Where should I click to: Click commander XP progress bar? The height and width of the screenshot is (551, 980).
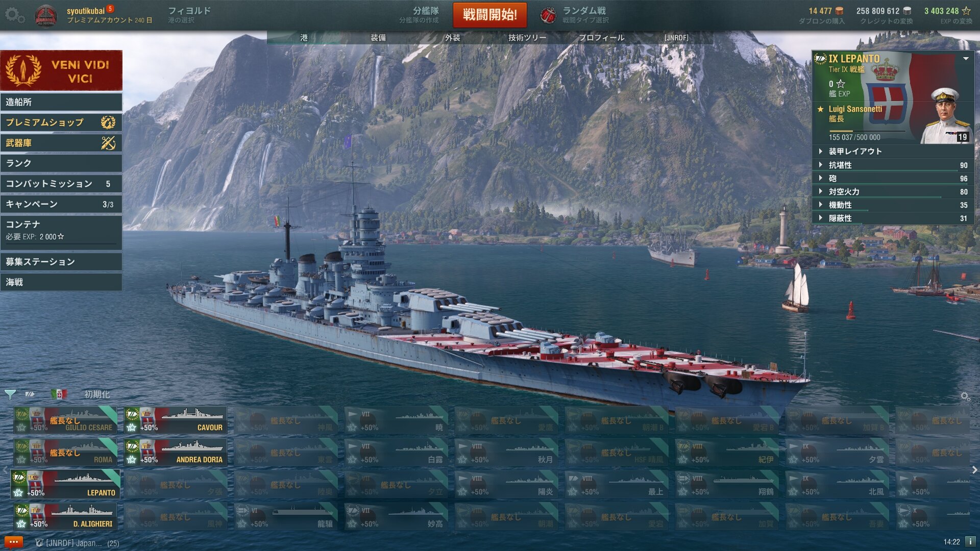868,132
